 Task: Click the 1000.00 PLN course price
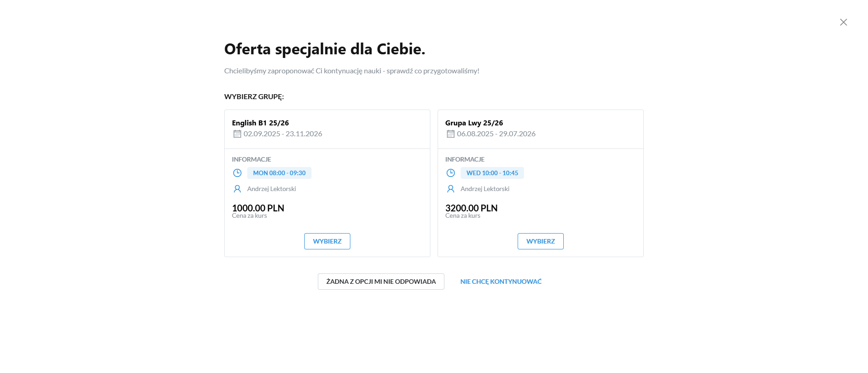(x=258, y=208)
